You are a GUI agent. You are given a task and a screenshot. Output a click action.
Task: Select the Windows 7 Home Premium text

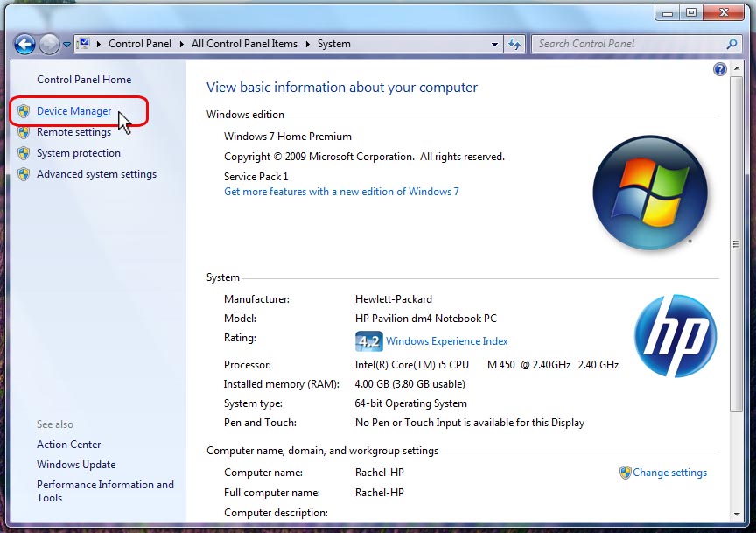pyautogui.click(x=288, y=137)
